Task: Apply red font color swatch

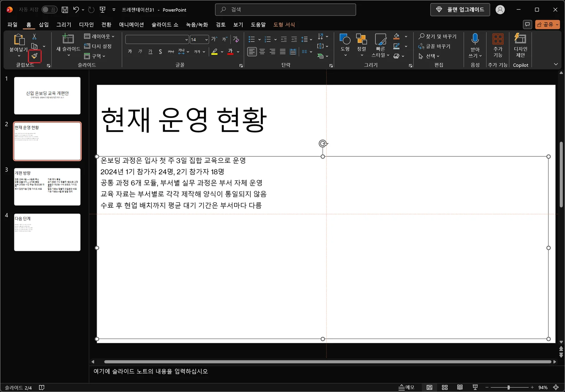Action: tap(230, 52)
